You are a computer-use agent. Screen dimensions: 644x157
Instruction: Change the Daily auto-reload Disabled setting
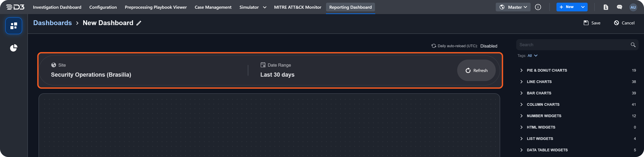tap(489, 46)
